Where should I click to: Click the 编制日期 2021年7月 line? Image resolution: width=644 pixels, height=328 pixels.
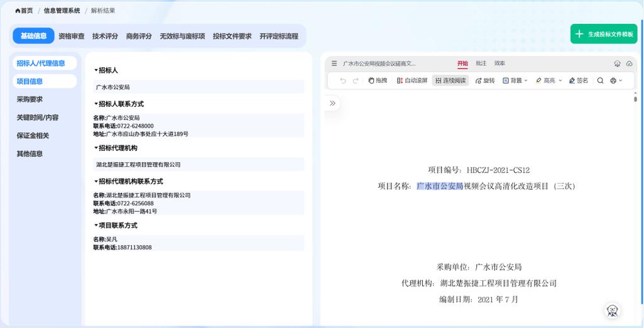479,300
